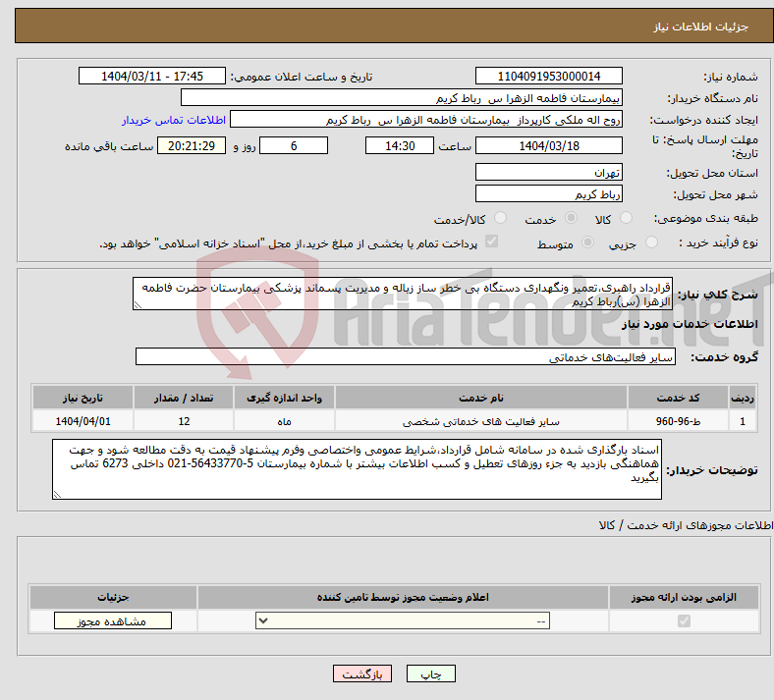Select the جزیی purchase type radio
The width and height of the screenshot is (774, 700).
[x=651, y=242]
